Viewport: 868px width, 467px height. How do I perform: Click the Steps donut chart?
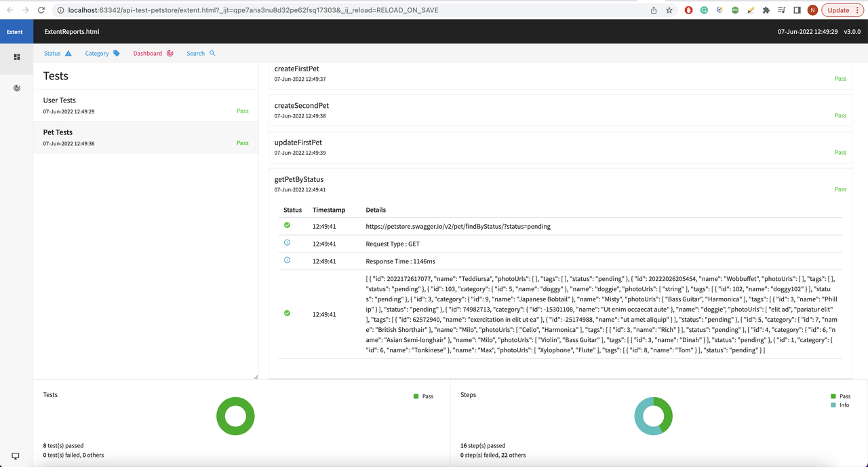[x=653, y=416]
